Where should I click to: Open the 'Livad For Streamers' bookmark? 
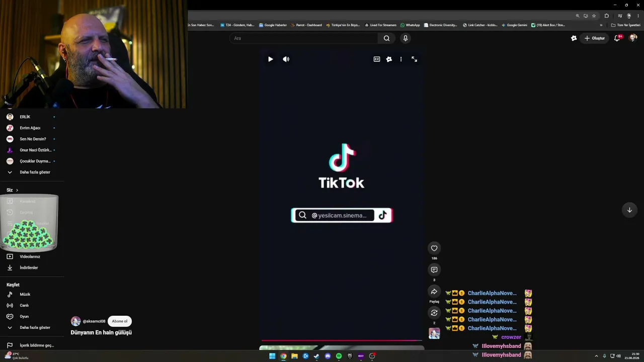(381, 25)
